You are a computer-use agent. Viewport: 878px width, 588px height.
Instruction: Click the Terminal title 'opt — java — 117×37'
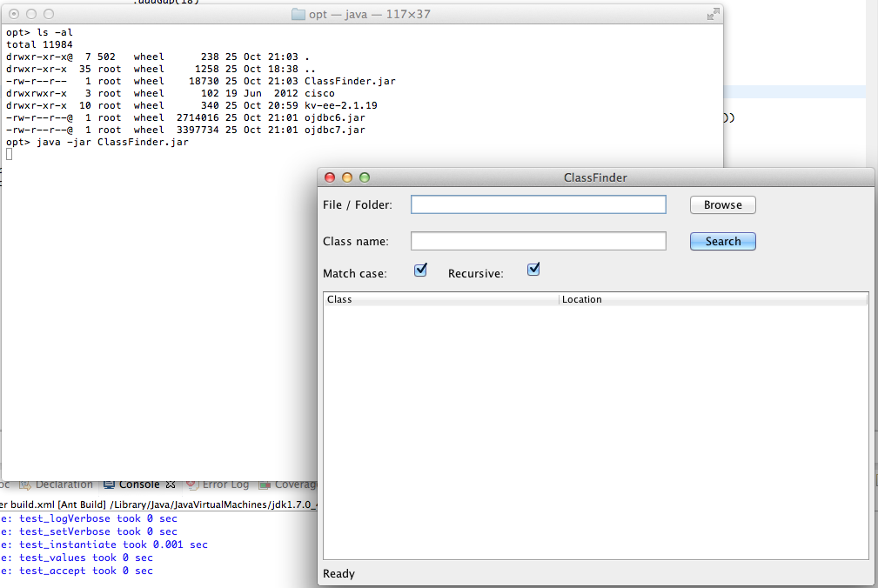coord(370,14)
